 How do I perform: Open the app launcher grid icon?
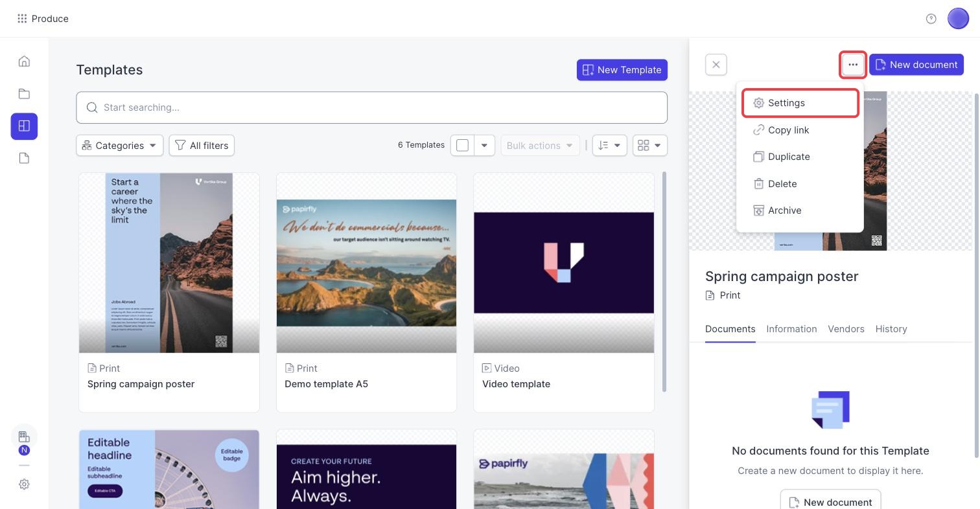point(22,19)
